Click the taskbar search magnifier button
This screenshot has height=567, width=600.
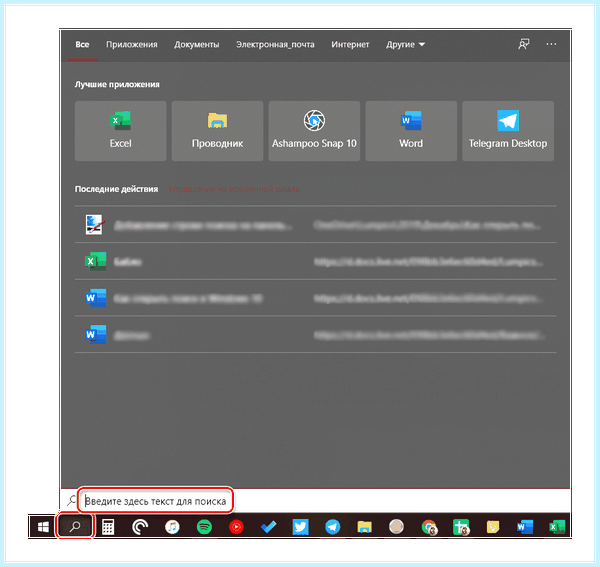pos(75,526)
